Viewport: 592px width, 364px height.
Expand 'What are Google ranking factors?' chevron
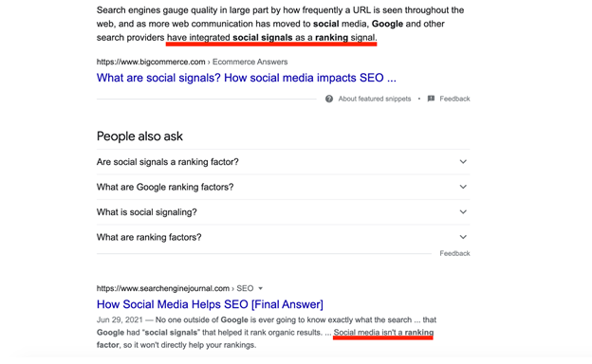[x=463, y=187]
